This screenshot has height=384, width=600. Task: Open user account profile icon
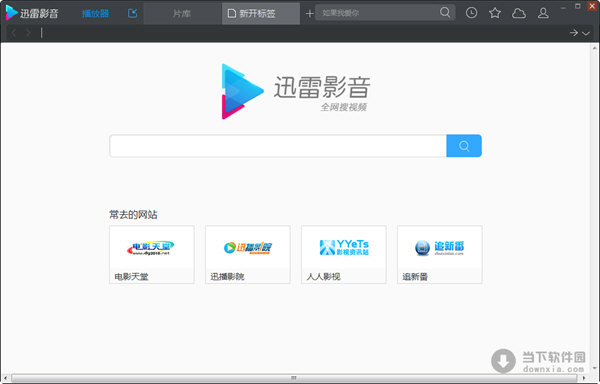(543, 13)
